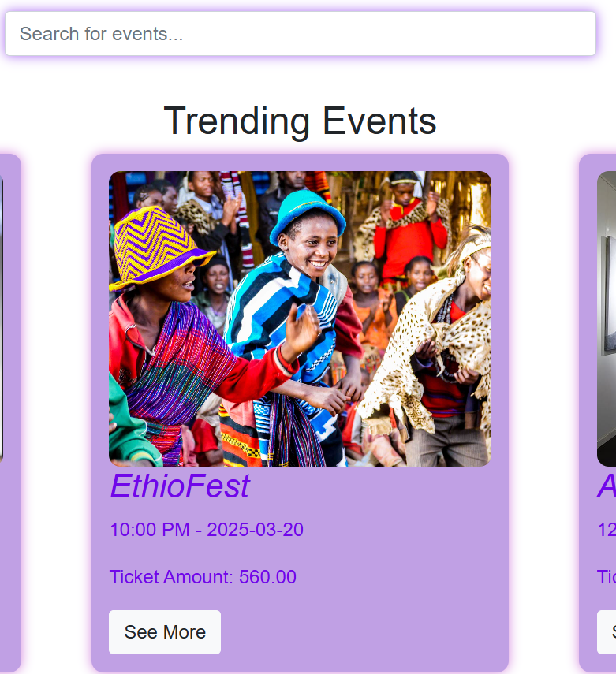Screen dimensions: 616x674
Task: Click the partially visible See More button at right
Action: (x=607, y=632)
